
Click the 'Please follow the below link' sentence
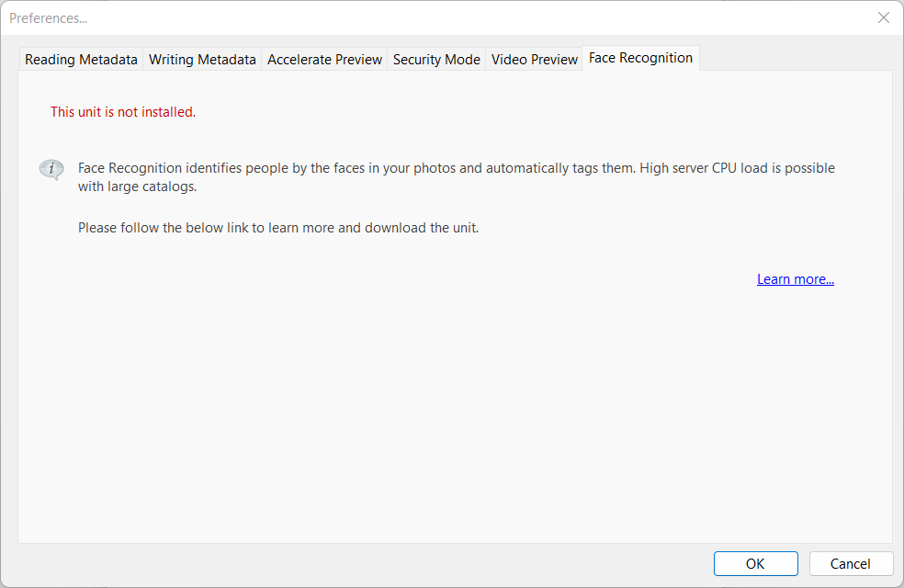277,228
